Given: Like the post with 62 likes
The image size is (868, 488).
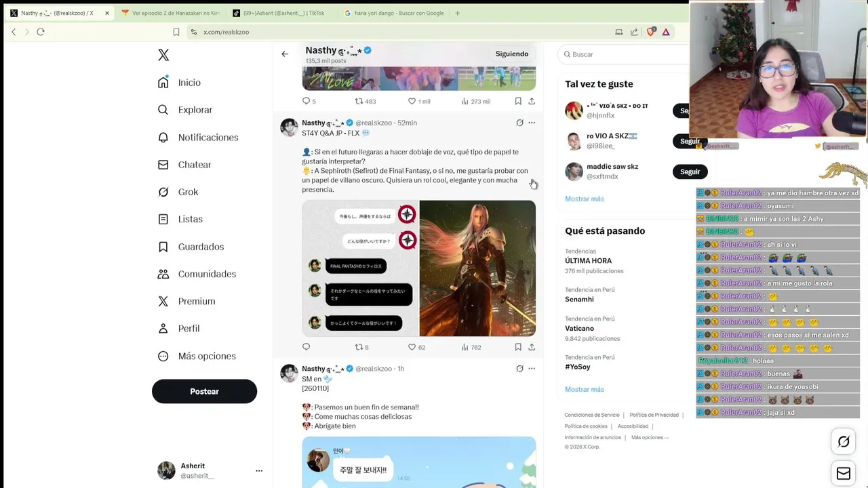Looking at the screenshot, I should [x=416, y=347].
